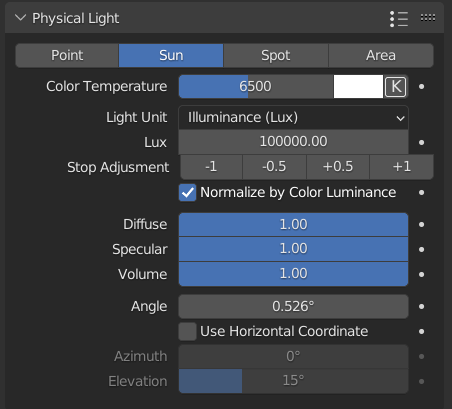Click the Specular 1.00 slider
This screenshot has height=409, width=452.
(x=294, y=249)
